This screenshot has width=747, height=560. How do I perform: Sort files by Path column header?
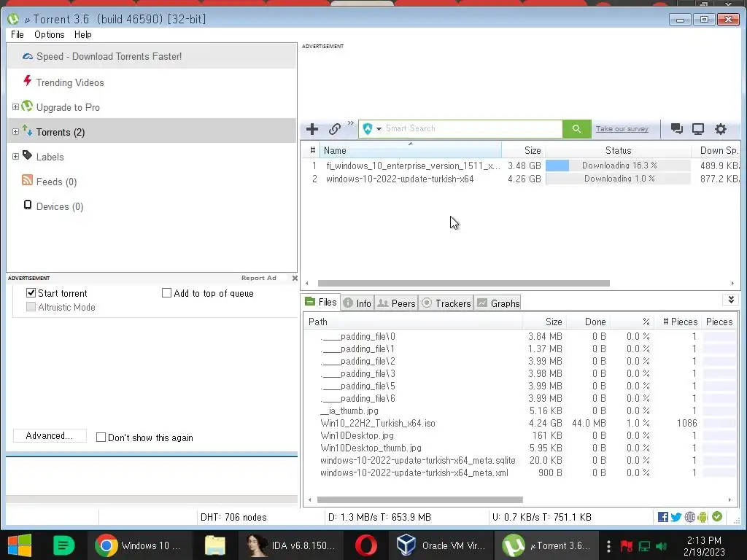(x=413, y=322)
